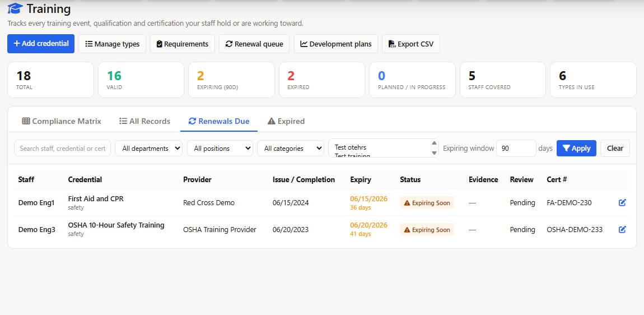This screenshot has width=644, height=315.
Task: Click the graduation cap Training icon
Action: click(15, 8)
